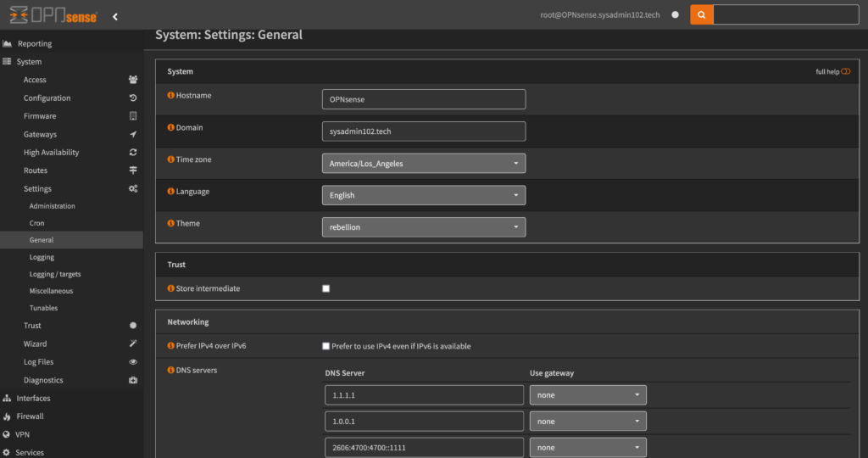Check the Store intermediate checkbox
868x458 pixels.
(326, 288)
